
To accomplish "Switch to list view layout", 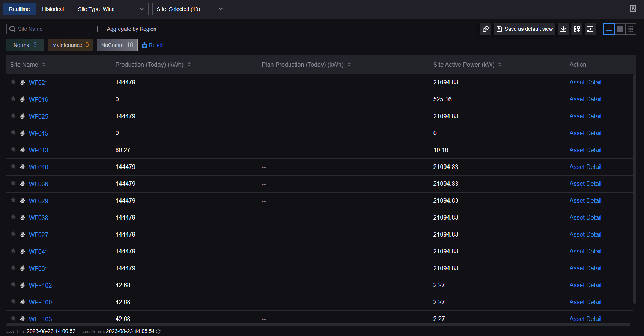I will (x=609, y=29).
